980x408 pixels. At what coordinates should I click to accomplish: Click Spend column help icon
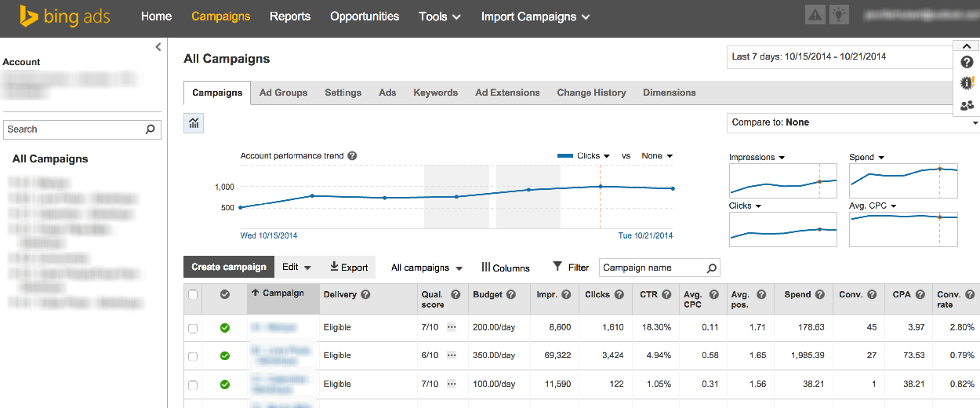(x=820, y=295)
